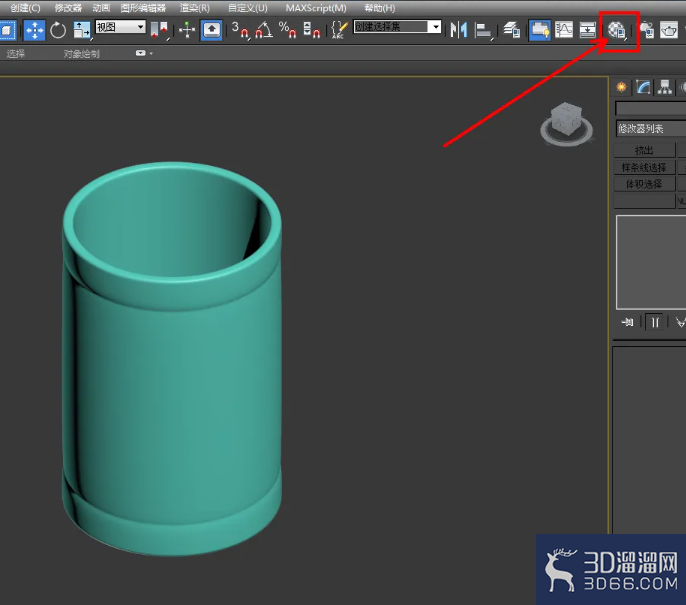
Task: Open the 帮助(H) menu
Action: 380,8
